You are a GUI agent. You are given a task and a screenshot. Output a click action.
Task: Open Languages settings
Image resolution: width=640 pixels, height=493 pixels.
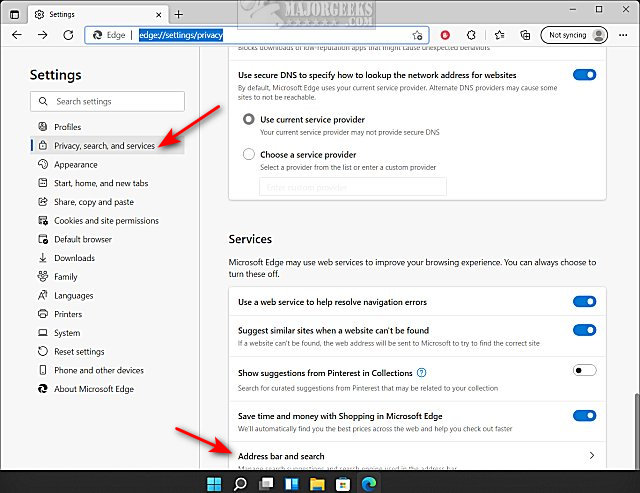coord(107,295)
